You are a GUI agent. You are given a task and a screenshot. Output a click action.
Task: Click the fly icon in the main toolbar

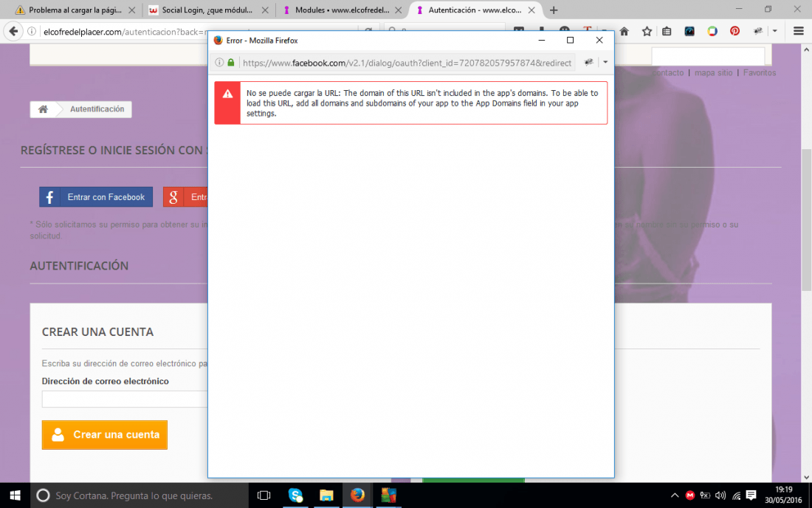[757, 32]
